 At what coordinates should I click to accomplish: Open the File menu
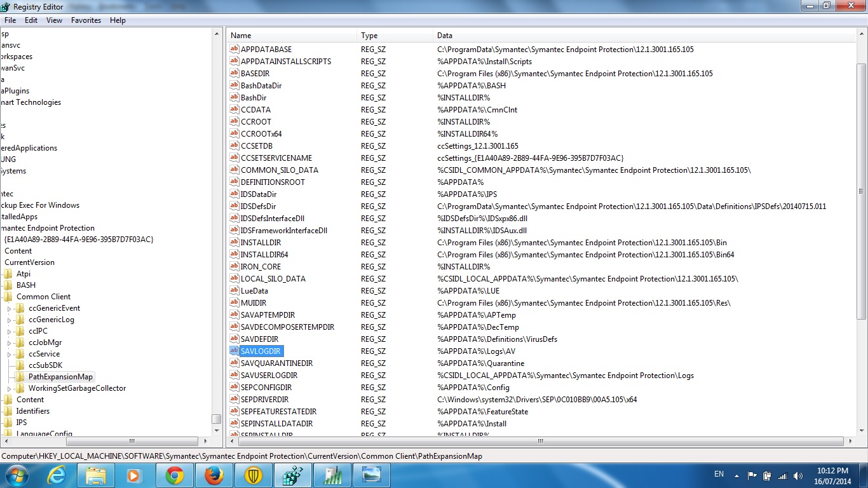pos(10,20)
